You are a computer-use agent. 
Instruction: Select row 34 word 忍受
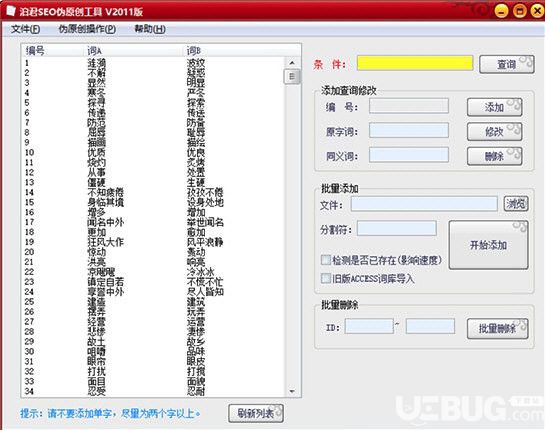pos(96,391)
